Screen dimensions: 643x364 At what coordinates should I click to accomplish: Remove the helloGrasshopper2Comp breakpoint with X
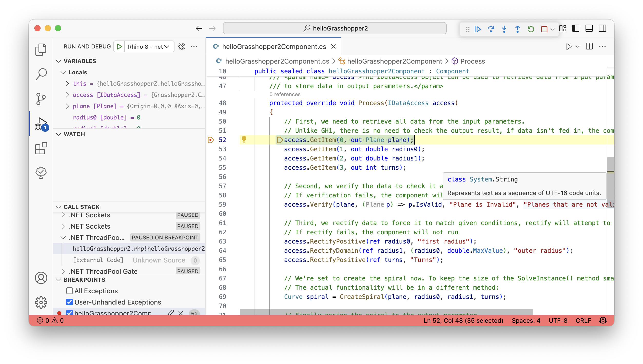181,313
